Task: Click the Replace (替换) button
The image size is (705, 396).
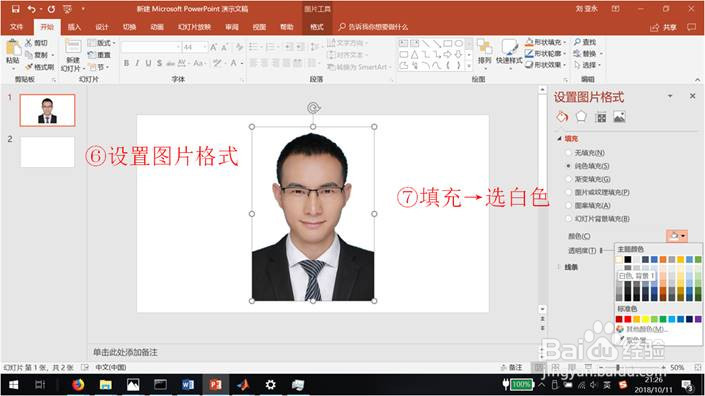Action: 587,53
